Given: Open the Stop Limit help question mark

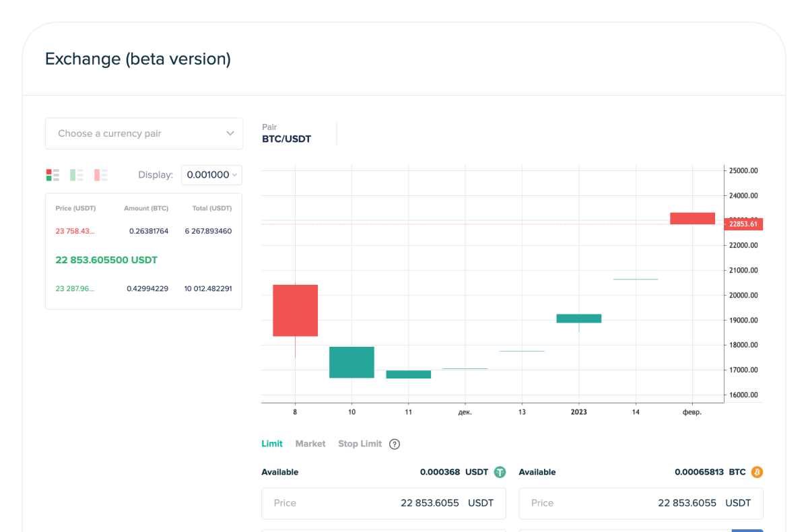Looking at the screenshot, I should click(x=395, y=444).
